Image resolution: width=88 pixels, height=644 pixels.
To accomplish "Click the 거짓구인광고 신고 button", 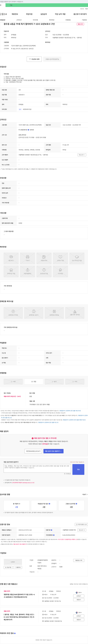I will 81,524.
